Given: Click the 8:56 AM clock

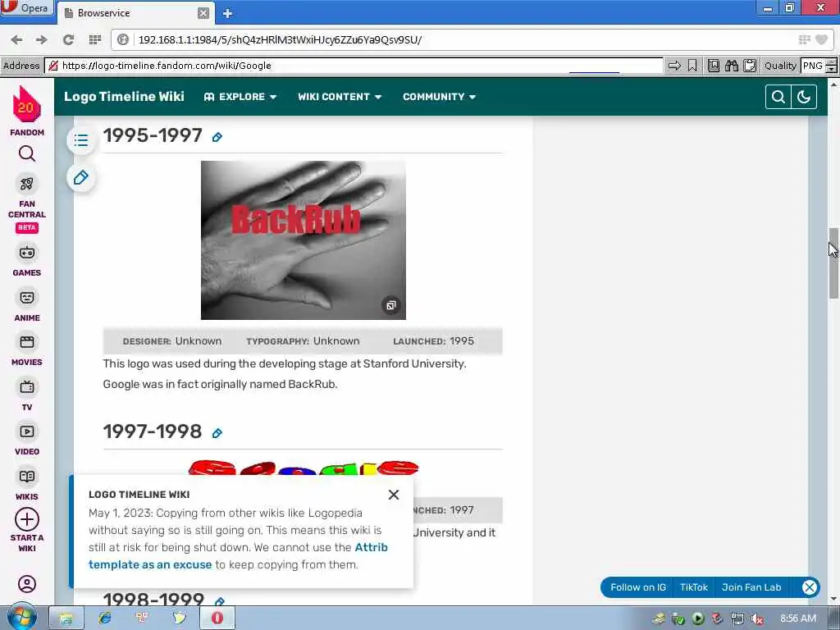Looking at the screenshot, I should click(798, 619).
